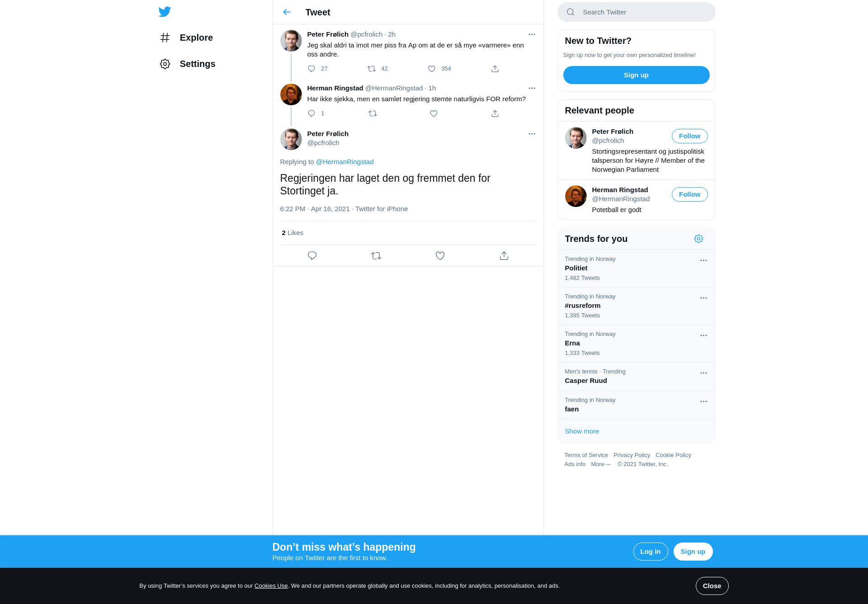Image resolution: width=868 pixels, height=604 pixels.
Task: Like the main tweet with the heart icon
Action: click(x=440, y=256)
